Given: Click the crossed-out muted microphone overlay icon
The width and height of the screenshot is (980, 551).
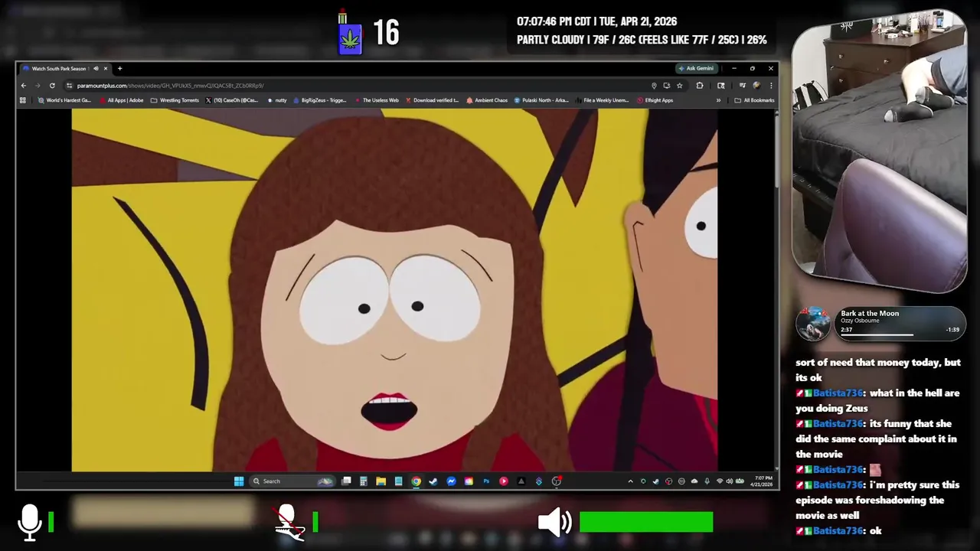Looking at the screenshot, I should pyautogui.click(x=289, y=523).
